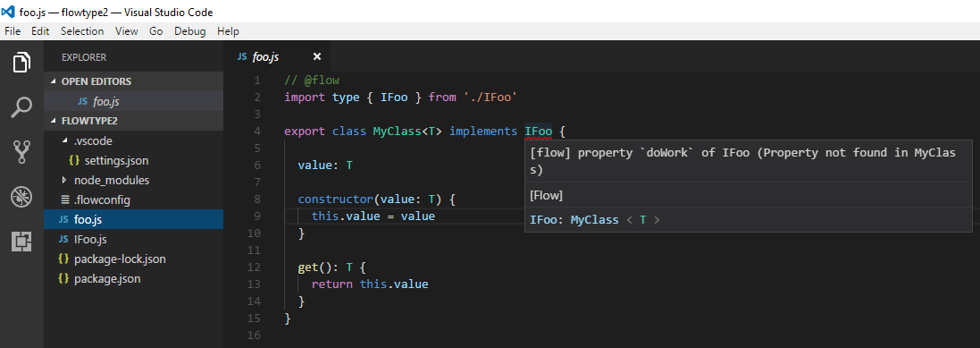Image resolution: width=980 pixels, height=348 pixels.
Task: Click the JS icon beside foo.js in Open Editors
Action: [82, 101]
